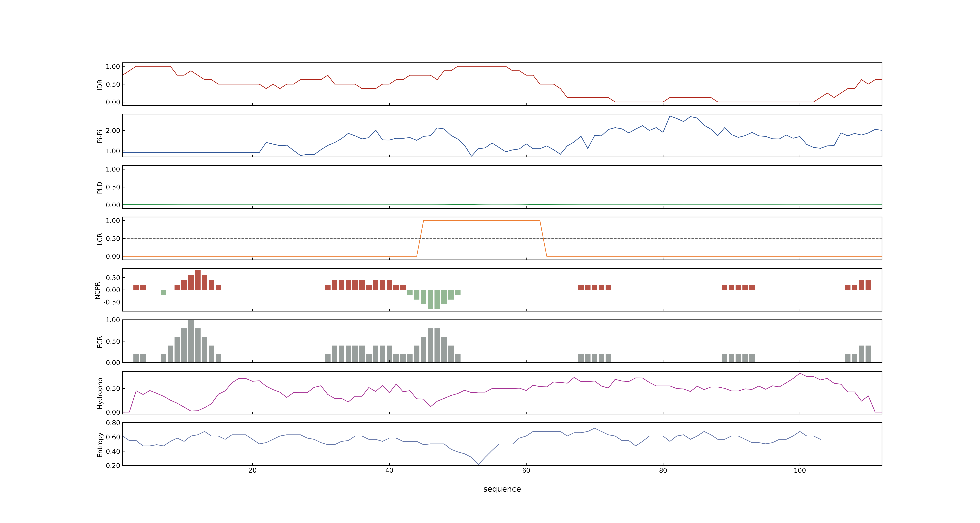This screenshot has height=523, width=980.
Task: Click x-axis tick label 100
Action: click(x=800, y=470)
